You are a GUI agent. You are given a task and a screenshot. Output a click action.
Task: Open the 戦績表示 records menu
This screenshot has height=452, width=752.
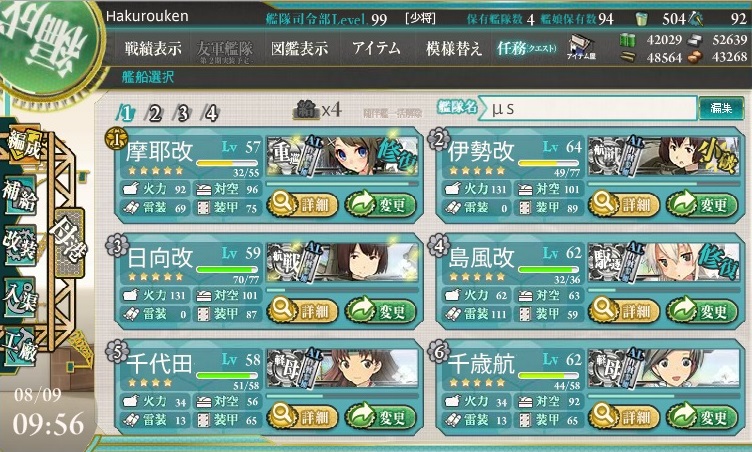click(153, 48)
